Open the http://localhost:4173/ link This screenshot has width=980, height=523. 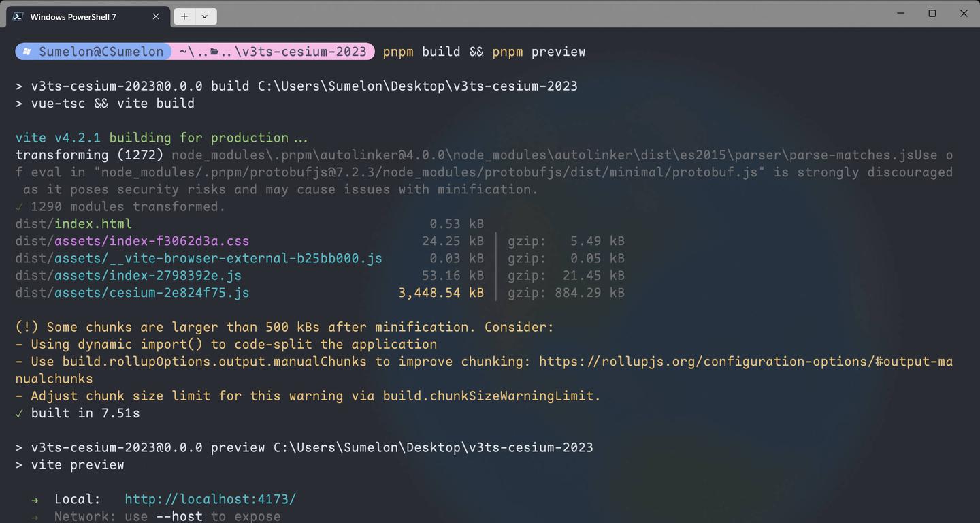(x=210, y=499)
